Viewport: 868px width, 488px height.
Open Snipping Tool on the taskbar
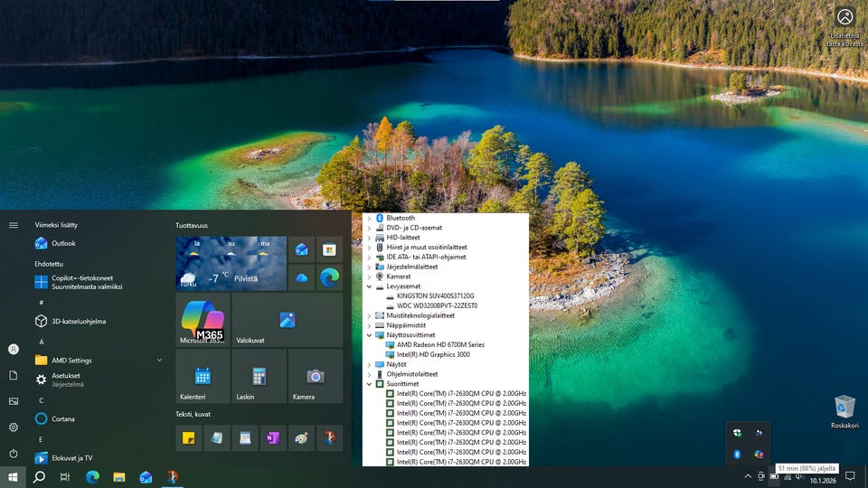(173, 477)
